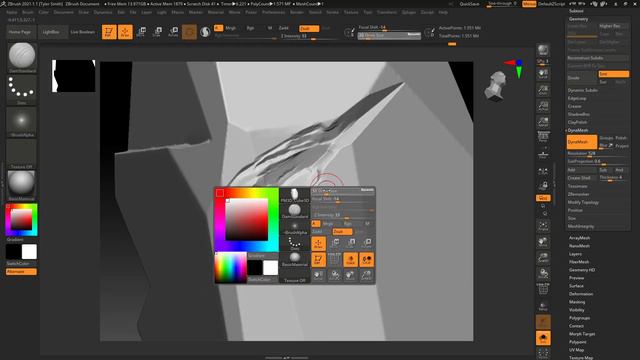Click the Actual size icon on the right shelf
Image resolution: width=640 pixels, height=360 pixels.
tap(543, 106)
